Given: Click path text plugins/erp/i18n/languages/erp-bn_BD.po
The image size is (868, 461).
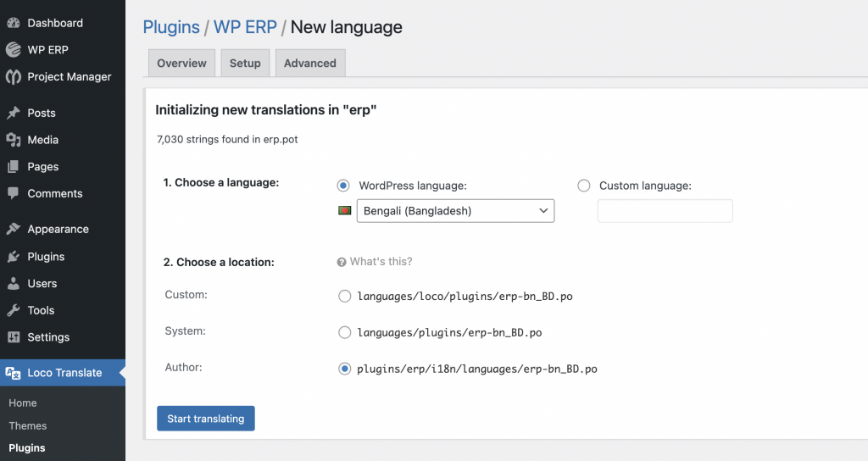Looking at the screenshot, I should click(477, 369).
